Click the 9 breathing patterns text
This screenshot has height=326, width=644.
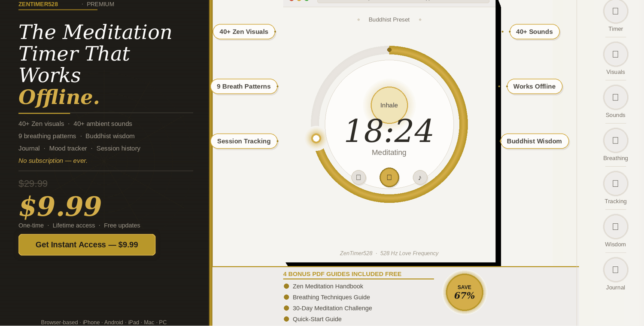click(x=47, y=136)
